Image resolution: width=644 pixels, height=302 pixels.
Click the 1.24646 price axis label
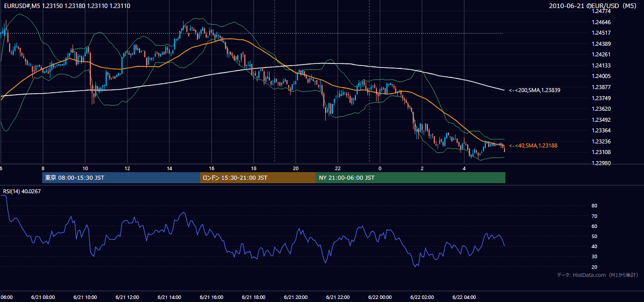pos(601,22)
